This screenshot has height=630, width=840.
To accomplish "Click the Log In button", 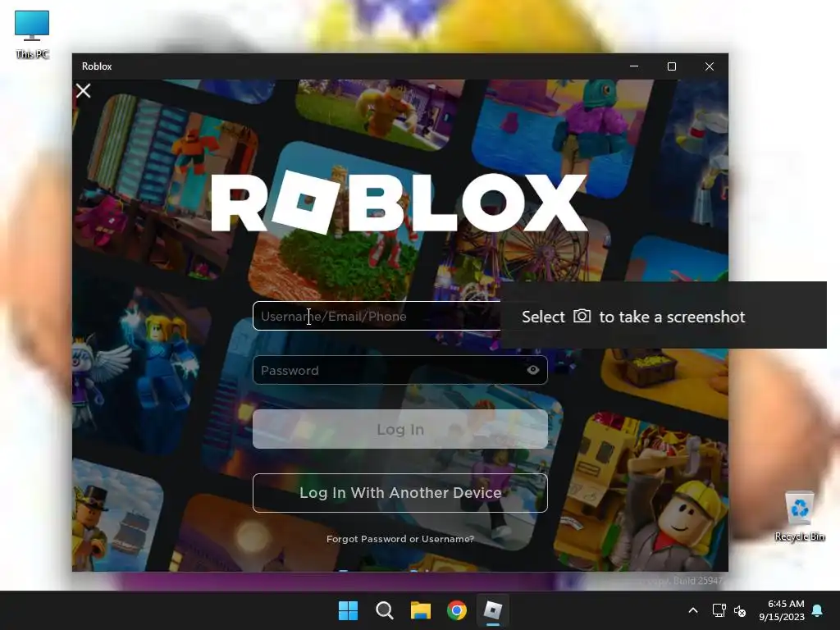I will point(399,429).
